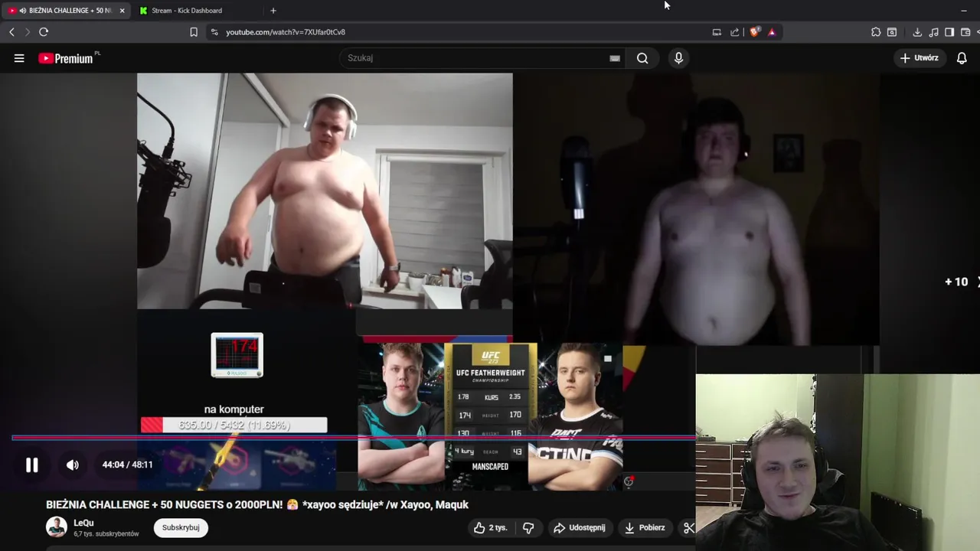Start voice search with microphone
Image resolution: width=980 pixels, height=551 pixels.
tap(678, 58)
